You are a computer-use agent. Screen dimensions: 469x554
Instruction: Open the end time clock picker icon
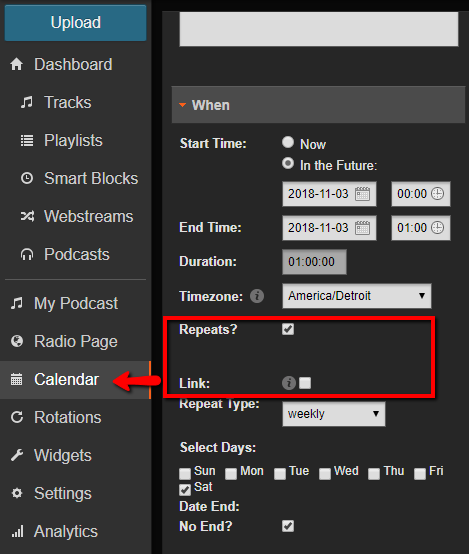(438, 228)
